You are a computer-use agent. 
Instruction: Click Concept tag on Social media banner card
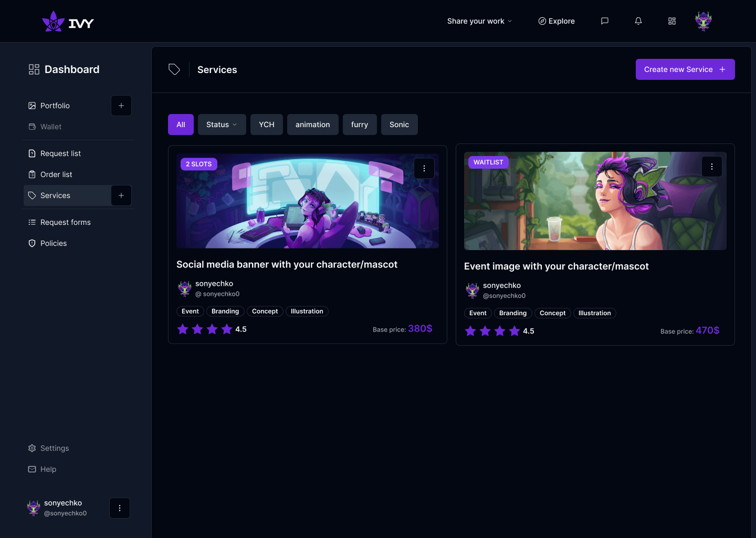pyautogui.click(x=265, y=311)
